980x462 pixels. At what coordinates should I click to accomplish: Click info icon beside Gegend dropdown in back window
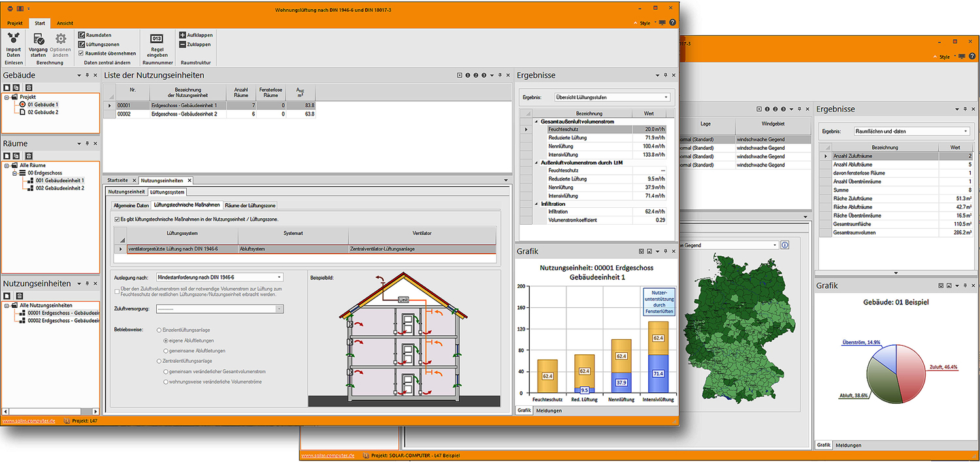tap(785, 245)
